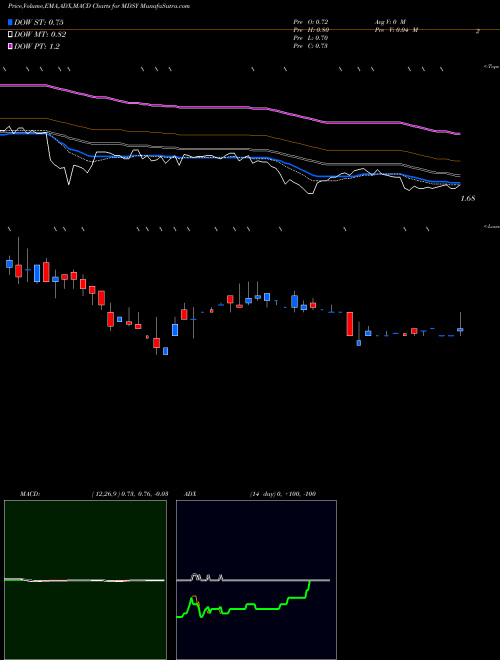Image resolution: width=500 pixels, height=660 pixels.
Task: Click the lowest blue candlestick in the first decline
Action: (x=165, y=351)
